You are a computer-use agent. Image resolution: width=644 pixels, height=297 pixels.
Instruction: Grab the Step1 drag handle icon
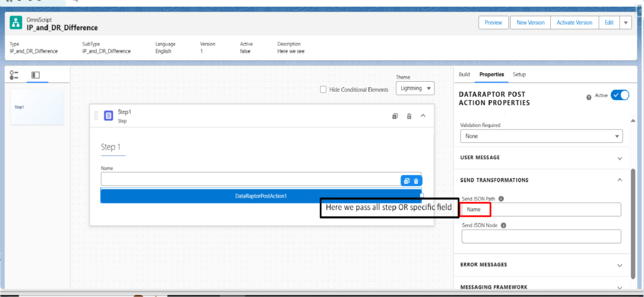(96, 116)
